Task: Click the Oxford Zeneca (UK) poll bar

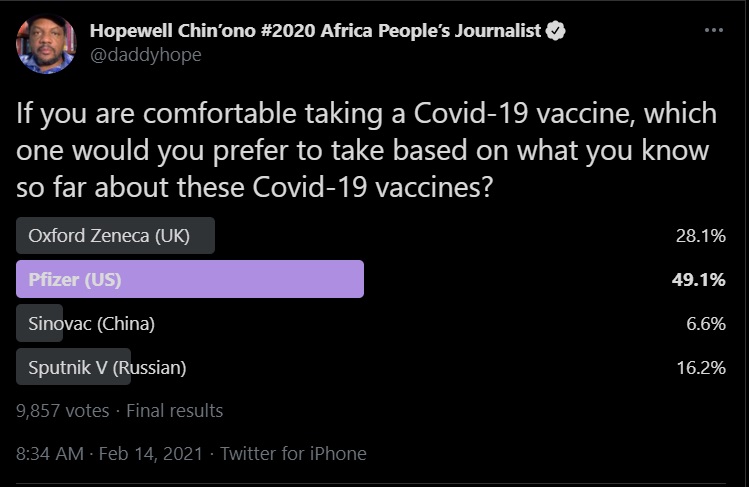Action: (116, 236)
